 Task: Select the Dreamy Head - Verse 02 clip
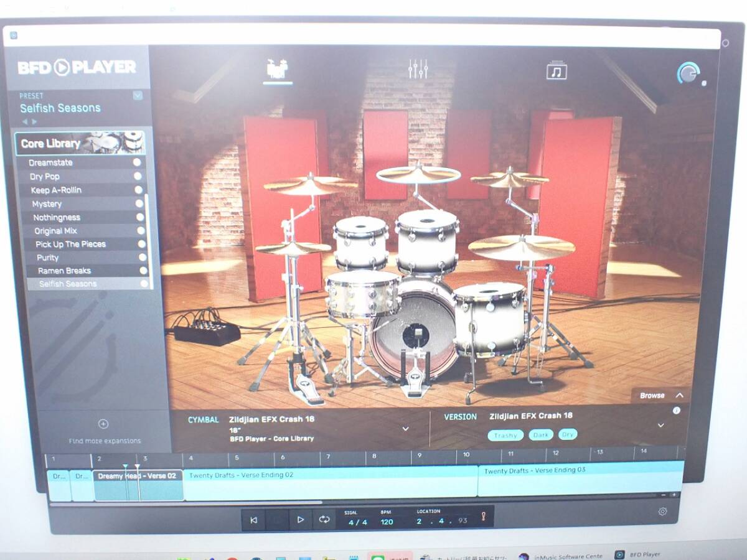pyautogui.click(x=138, y=485)
